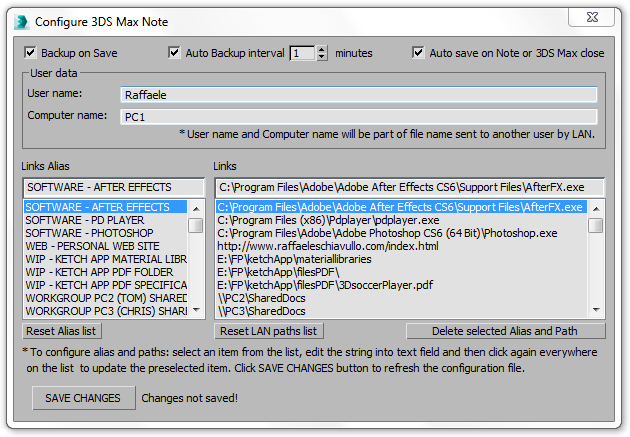Select the E:\FP\ketchApp\filesPDF\ folder path
This screenshot has height=437, width=630.
coord(401,272)
